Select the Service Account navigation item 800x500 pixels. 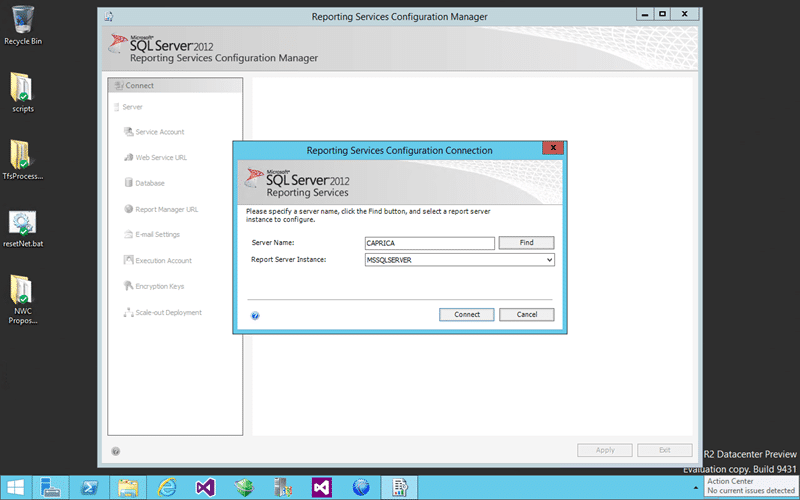point(159,132)
